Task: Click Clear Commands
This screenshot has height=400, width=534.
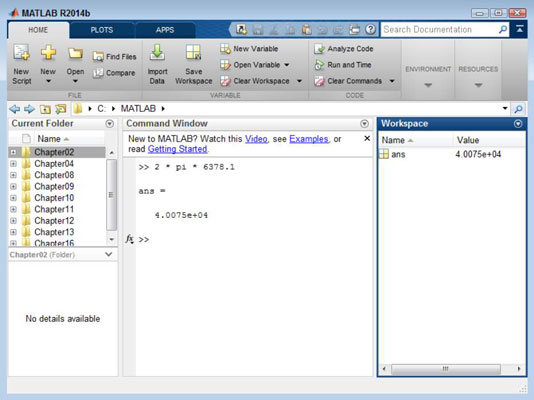Action: pyautogui.click(x=348, y=81)
